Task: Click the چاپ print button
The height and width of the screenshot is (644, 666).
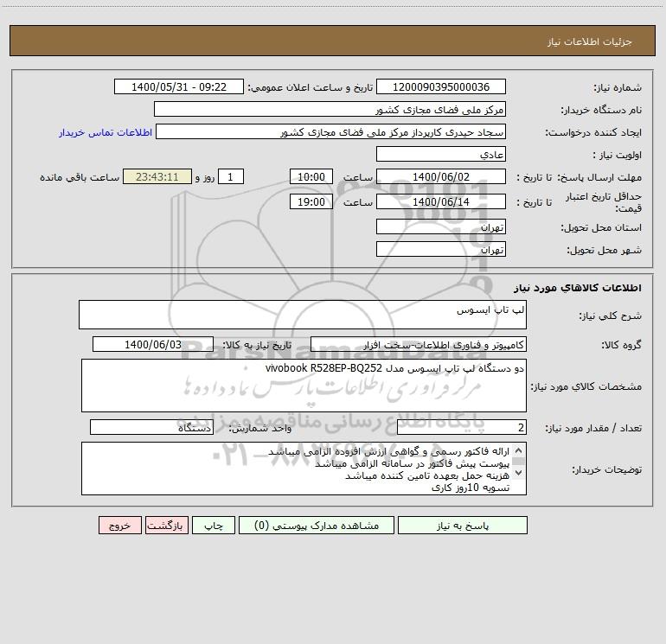Action: 214,526
